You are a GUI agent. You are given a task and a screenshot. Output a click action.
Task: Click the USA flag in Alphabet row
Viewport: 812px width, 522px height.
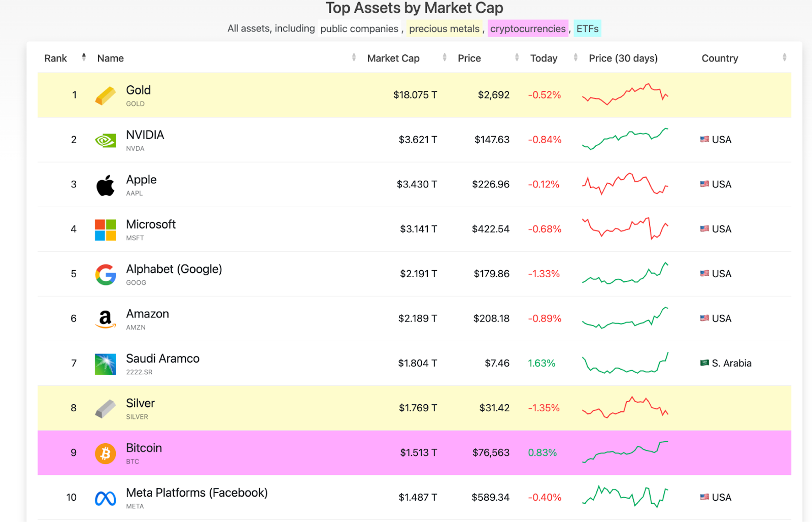704,273
